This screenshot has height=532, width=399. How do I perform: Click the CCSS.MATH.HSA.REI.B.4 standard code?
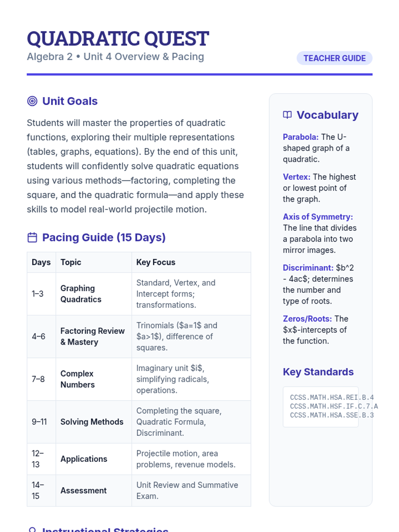(x=332, y=397)
